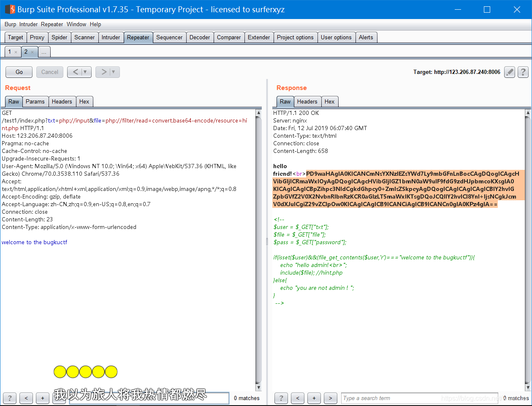Switch to the Extender tab
The width and height of the screenshot is (532, 406).
[x=259, y=37]
